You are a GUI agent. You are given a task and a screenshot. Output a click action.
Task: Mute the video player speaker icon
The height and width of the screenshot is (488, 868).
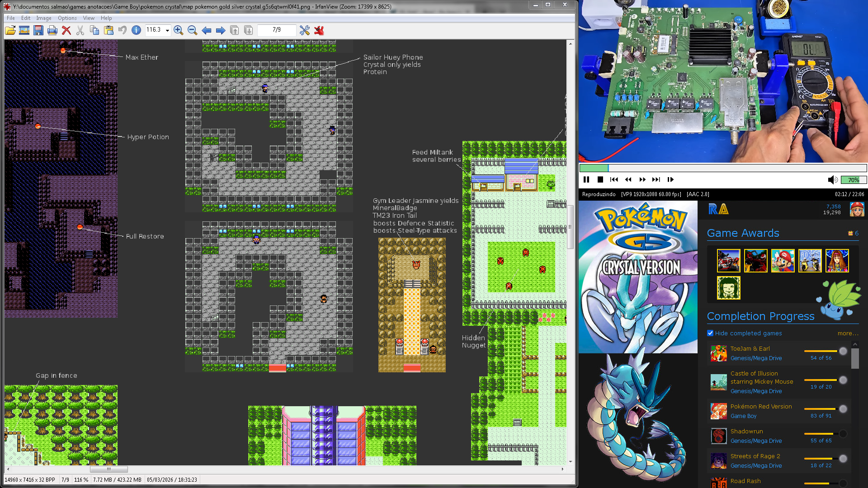tap(832, 180)
